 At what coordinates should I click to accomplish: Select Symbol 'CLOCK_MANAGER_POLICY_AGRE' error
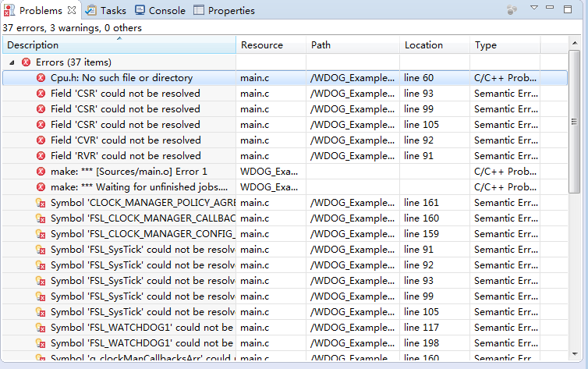pyautogui.click(x=285, y=203)
